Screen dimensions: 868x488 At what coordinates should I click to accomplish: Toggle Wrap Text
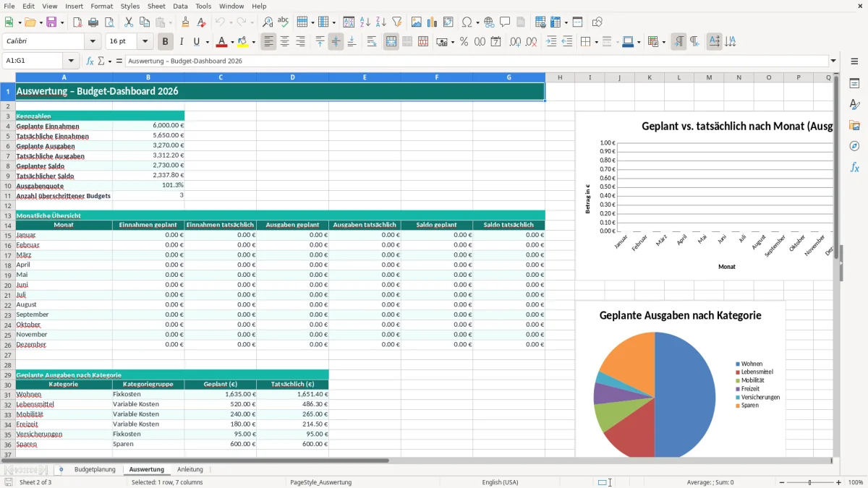(x=372, y=42)
